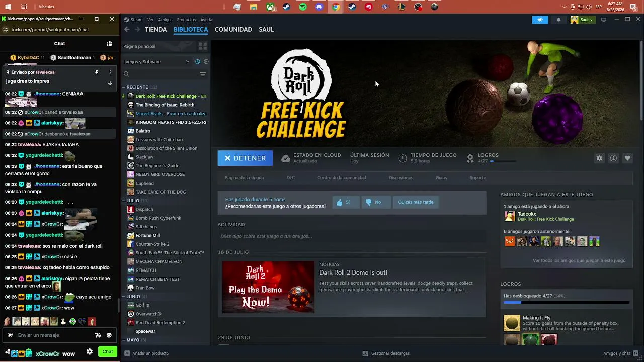
Task: Open Kick chat viewers list icon
Action: click(x=109, y=44)
